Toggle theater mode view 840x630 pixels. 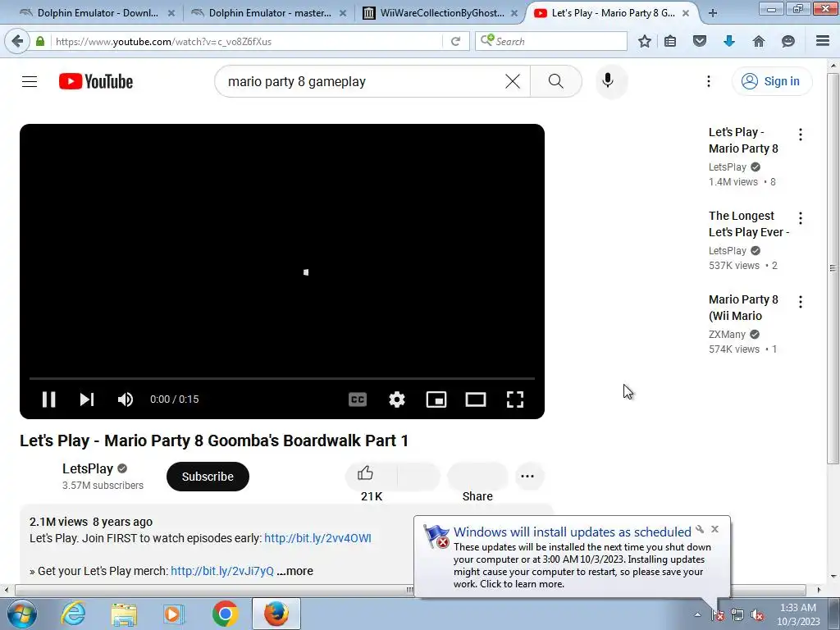476,399
